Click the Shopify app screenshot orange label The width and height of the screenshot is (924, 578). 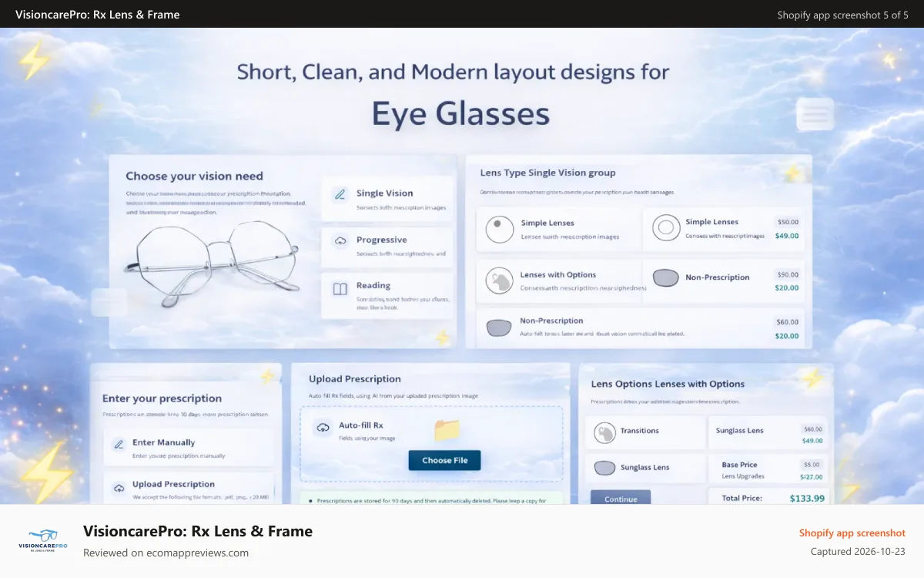[852, 533]
